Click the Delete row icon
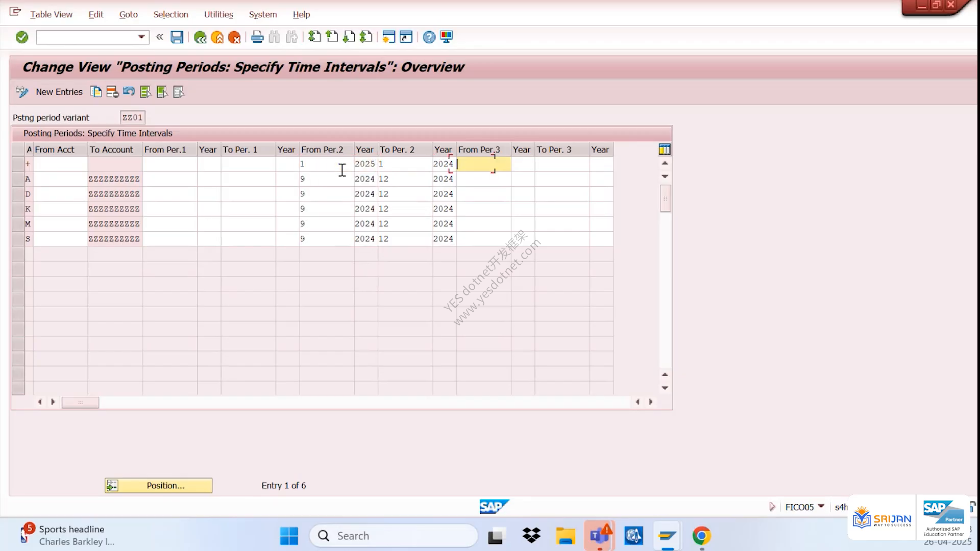Screen dimensions: 980x551 click(x=112, y=92)
